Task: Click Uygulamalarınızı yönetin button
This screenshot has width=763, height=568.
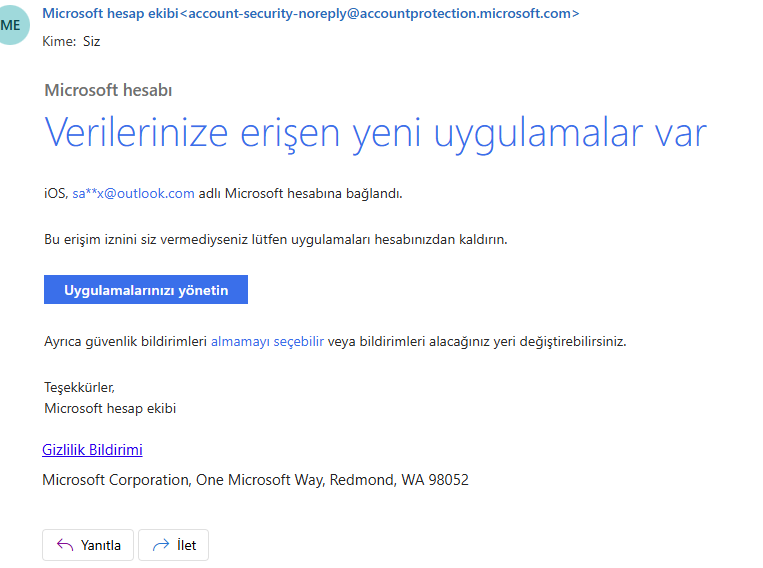Action: [146, 290]
